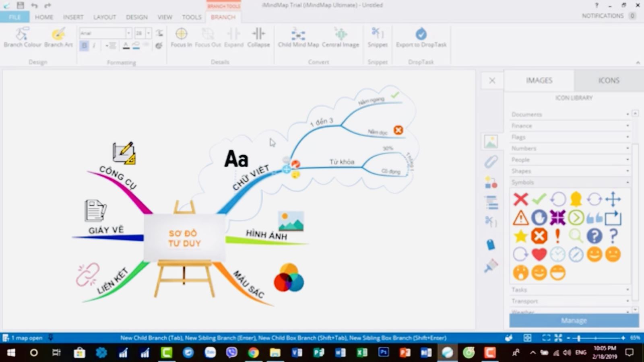Toggle bold formatting

point(84,45)
